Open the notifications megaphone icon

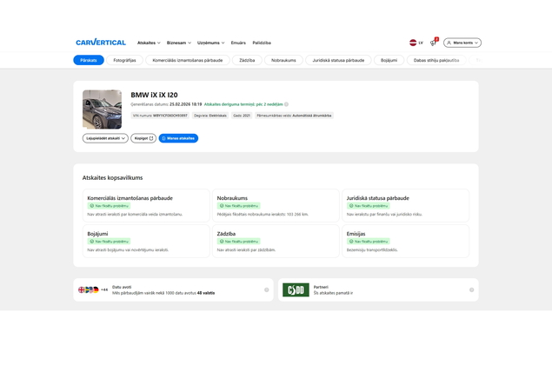(x=433, y=43)
